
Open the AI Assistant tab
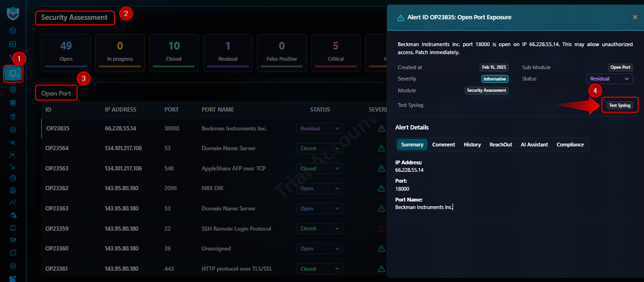point(534,145)
